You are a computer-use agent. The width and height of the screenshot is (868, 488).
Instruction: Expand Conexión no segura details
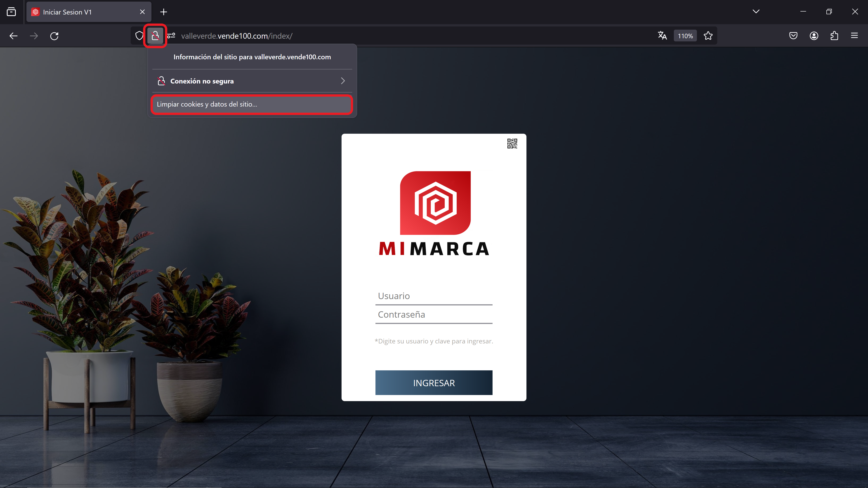[x=252, y=81]
